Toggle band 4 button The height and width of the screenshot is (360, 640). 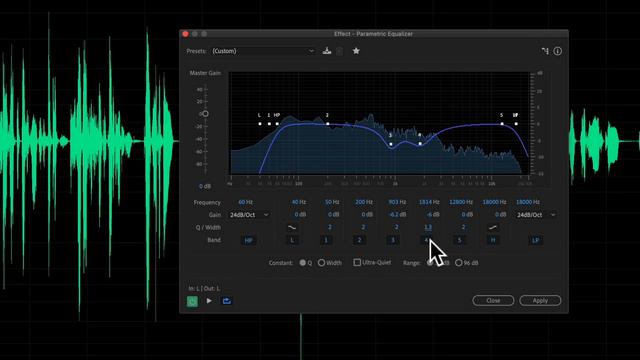(x=426, y=240)
